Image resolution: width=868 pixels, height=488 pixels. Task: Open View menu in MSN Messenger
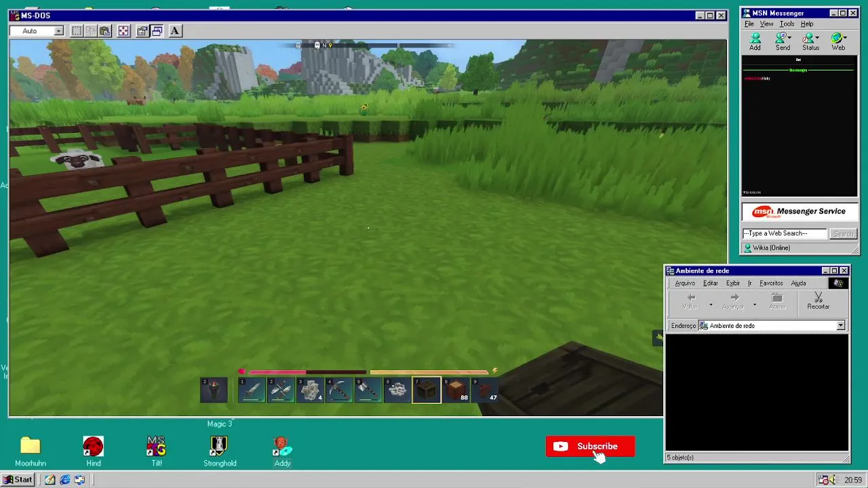point(766,24)
